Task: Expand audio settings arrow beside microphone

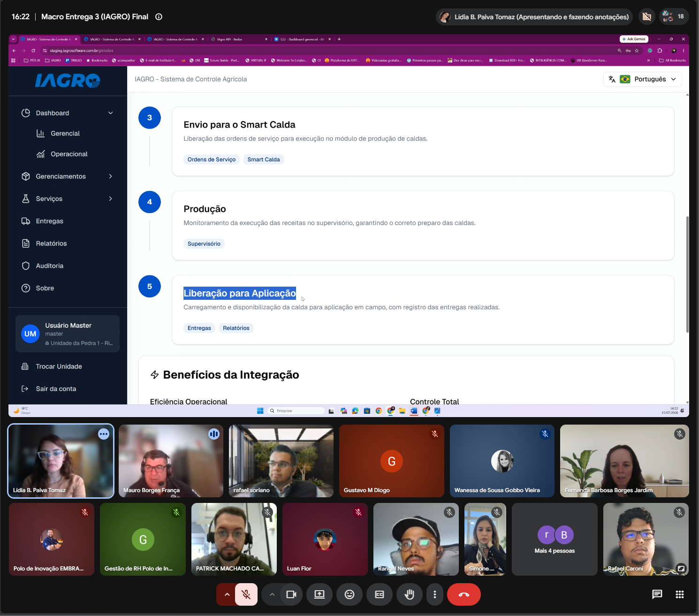Action: (227, 594)
